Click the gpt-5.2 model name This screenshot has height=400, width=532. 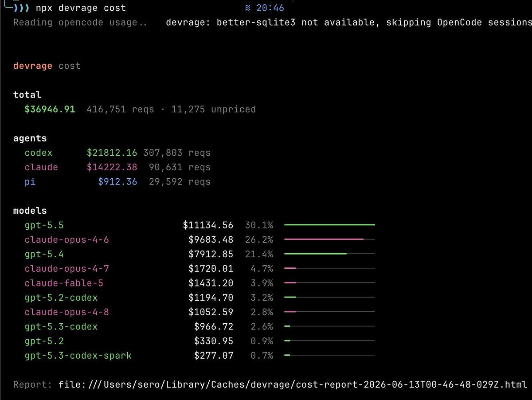click(44, 341)
